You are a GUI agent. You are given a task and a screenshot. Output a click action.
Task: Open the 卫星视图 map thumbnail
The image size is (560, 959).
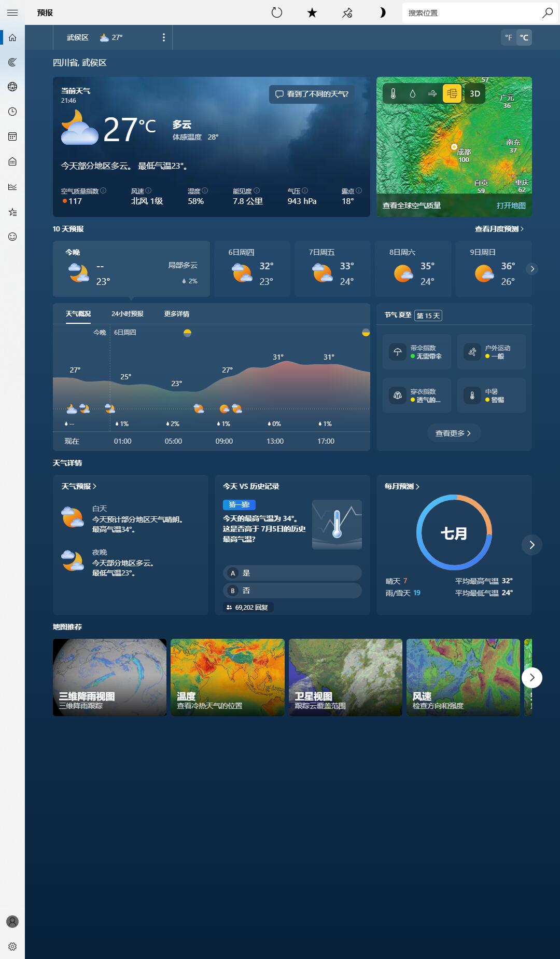345,677
